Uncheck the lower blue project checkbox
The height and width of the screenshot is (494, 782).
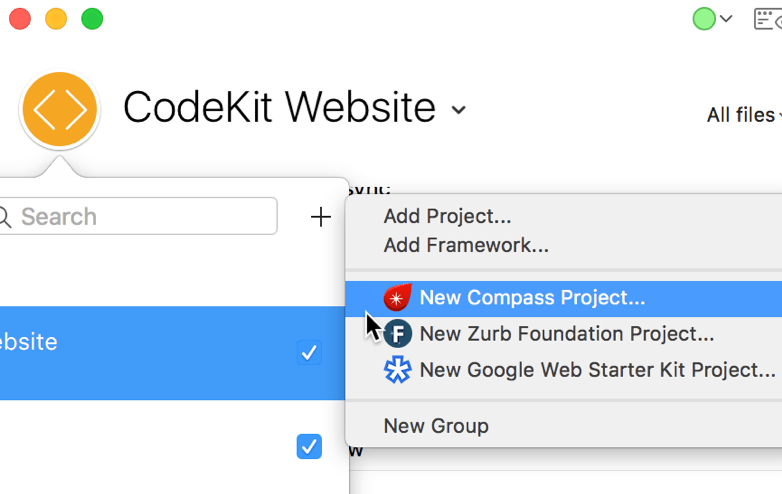309,446
